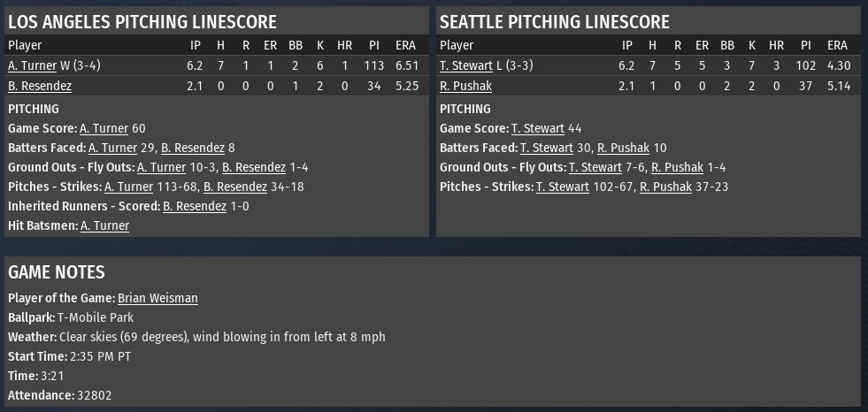Open T. Stewart in Seattle Ground Outs line

point(595,167)
